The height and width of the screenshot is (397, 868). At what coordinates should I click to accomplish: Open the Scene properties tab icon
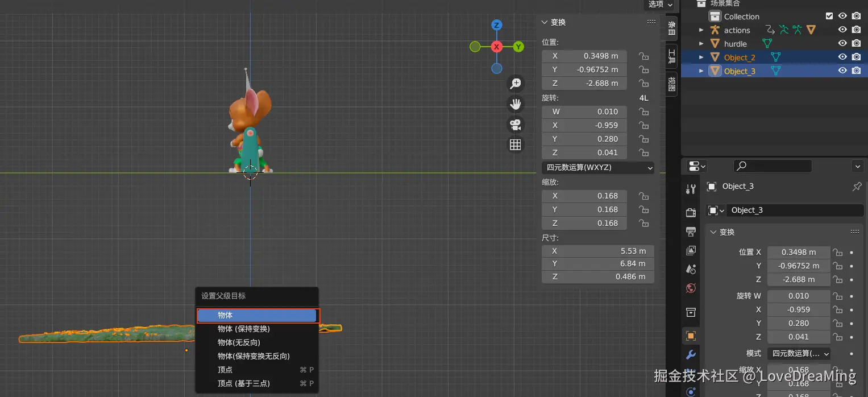coord(691,269)
